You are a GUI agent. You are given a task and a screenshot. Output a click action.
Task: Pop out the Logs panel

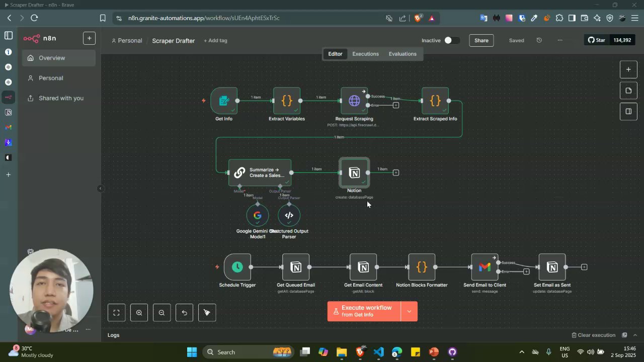pyautogui.click(x=624, y=335)
